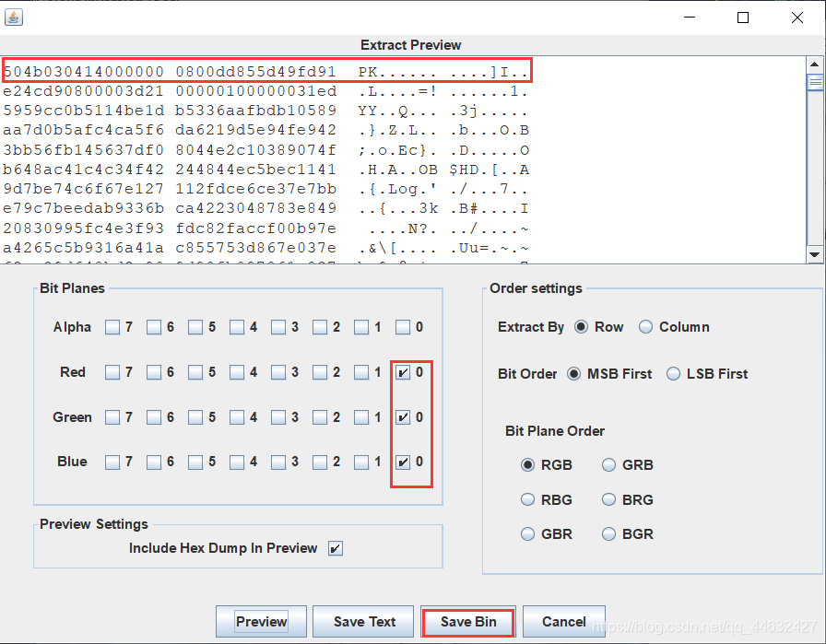This screenshot has width=826, height=644.
Task: Click hex line starting e24cd90800003d21
Action: (x=266, y=91)
